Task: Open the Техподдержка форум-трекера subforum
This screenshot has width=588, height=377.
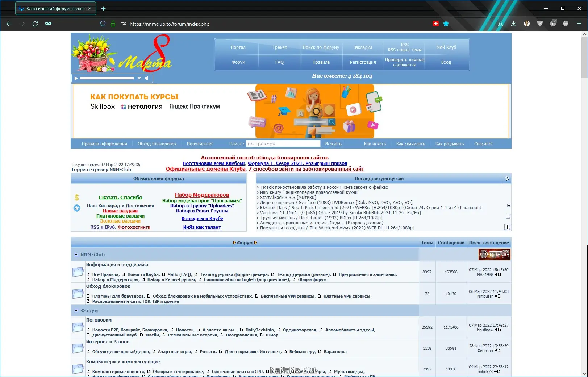Action: pos(234,274)
